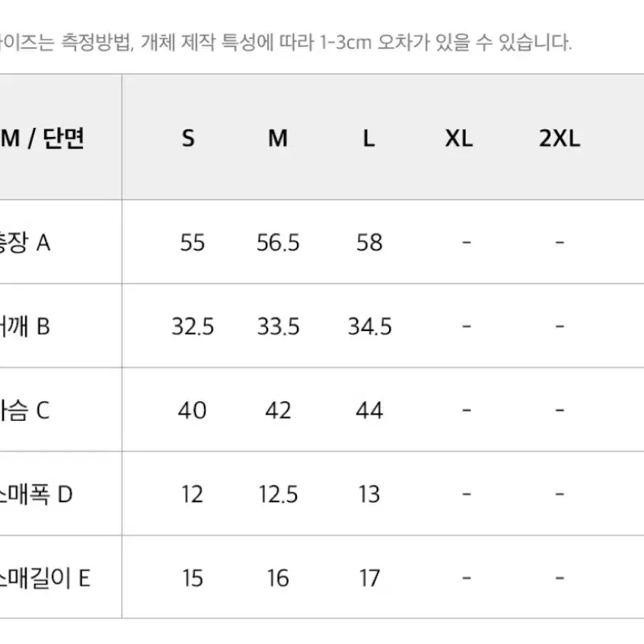
Task: Click the 소매폭 D row label
Action: point(36,494)
